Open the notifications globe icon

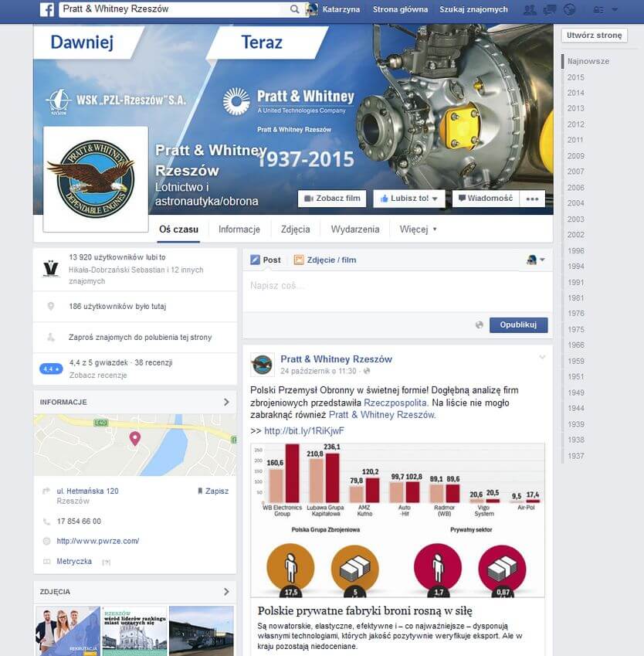[569, 9]
